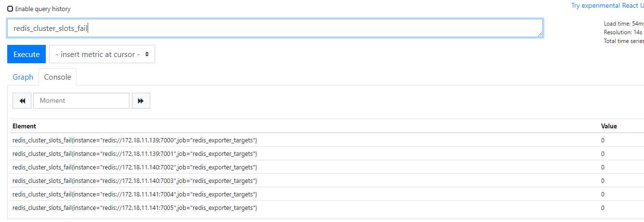The height and width of the screenshot is (222, 644).
Task: Select the result row for 172.18.11.140:7002
Action: tap(326, 167)
